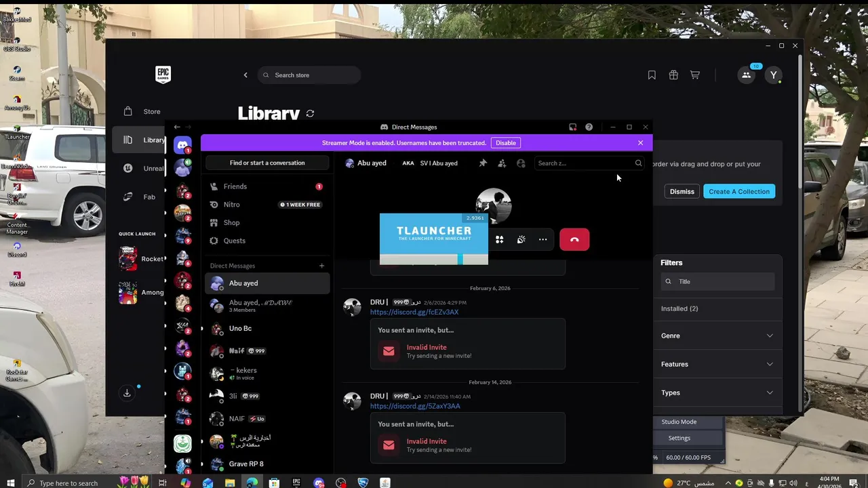Click Abu ayed's call avatar
This screenshot has width=868, height=488.
pos(494,205)
